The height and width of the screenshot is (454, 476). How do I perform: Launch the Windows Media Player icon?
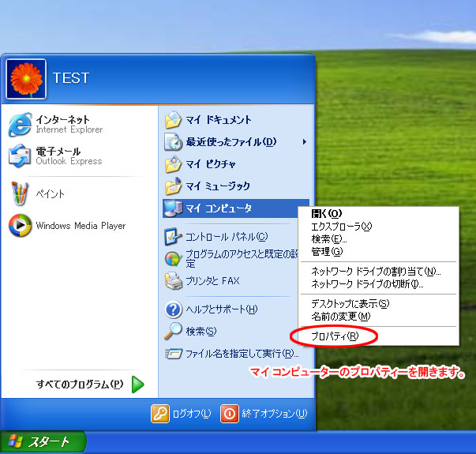point(20,225)
